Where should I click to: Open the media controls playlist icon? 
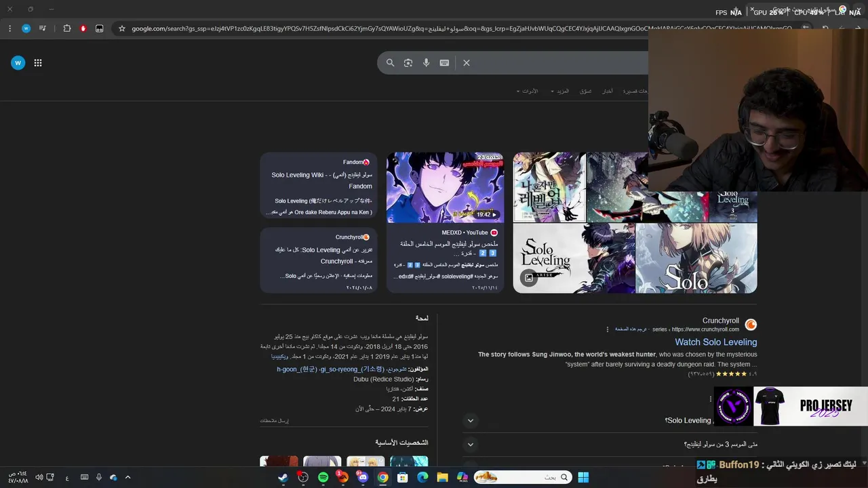tap(43, 28)
